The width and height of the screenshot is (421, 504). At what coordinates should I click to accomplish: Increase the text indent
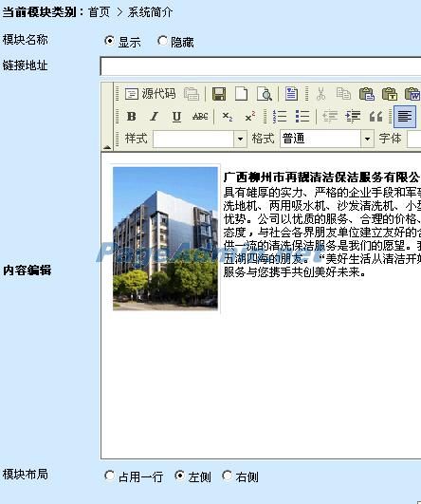tap(353, 117)
